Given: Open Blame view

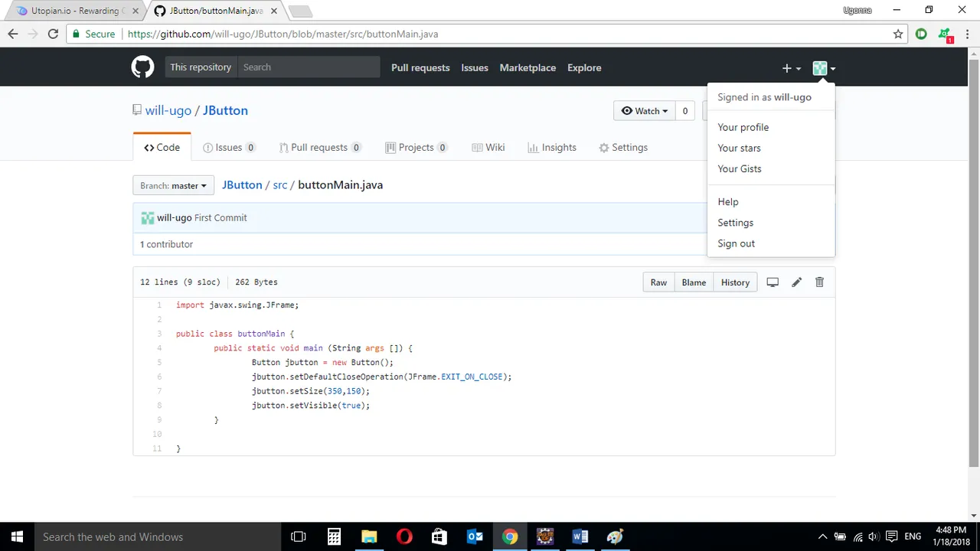Looking at the screenshot, I should pyautogui.click(x=694, y=282).
